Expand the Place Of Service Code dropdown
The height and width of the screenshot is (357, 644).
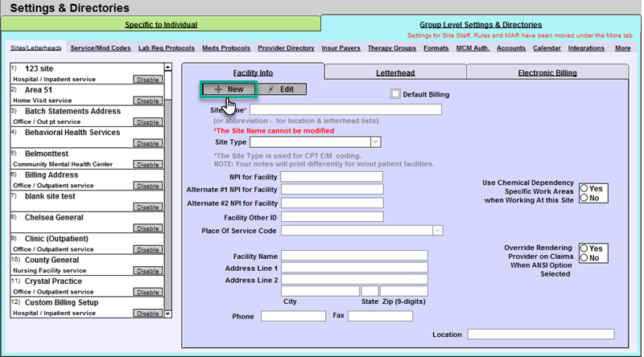coord(437,231)
